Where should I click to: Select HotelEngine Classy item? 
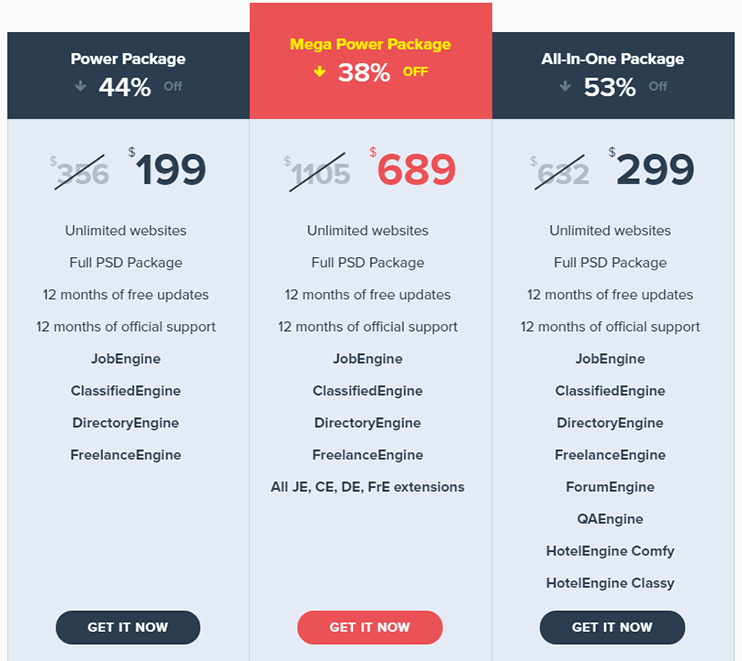[x=610, y=583]
